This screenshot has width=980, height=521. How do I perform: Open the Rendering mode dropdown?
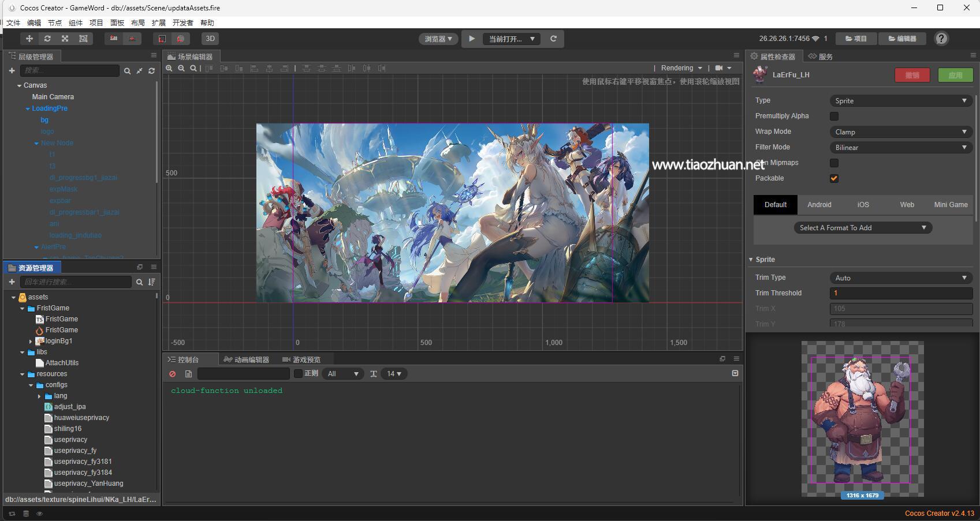pyautogui.click(x=681, y=68)
